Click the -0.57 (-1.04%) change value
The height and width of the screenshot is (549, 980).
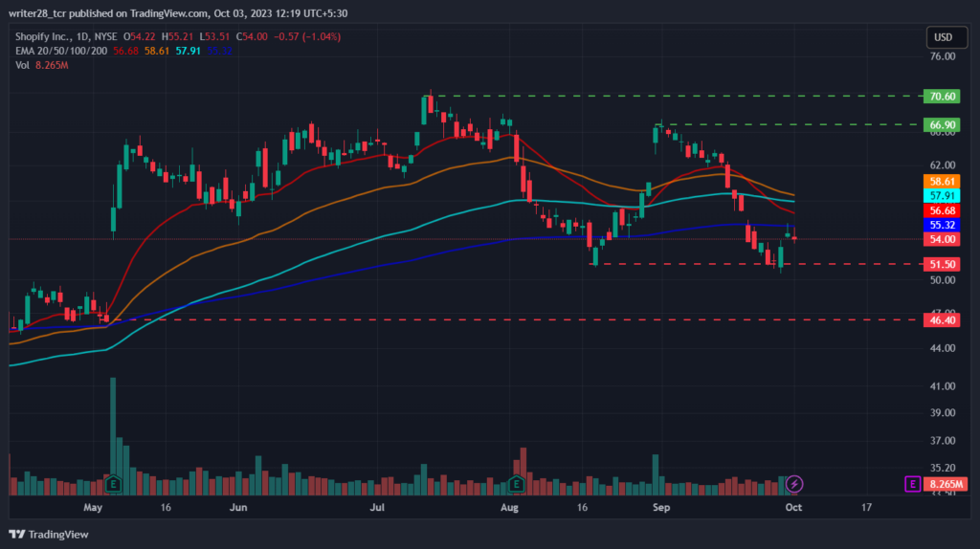[x=307, y=37]
